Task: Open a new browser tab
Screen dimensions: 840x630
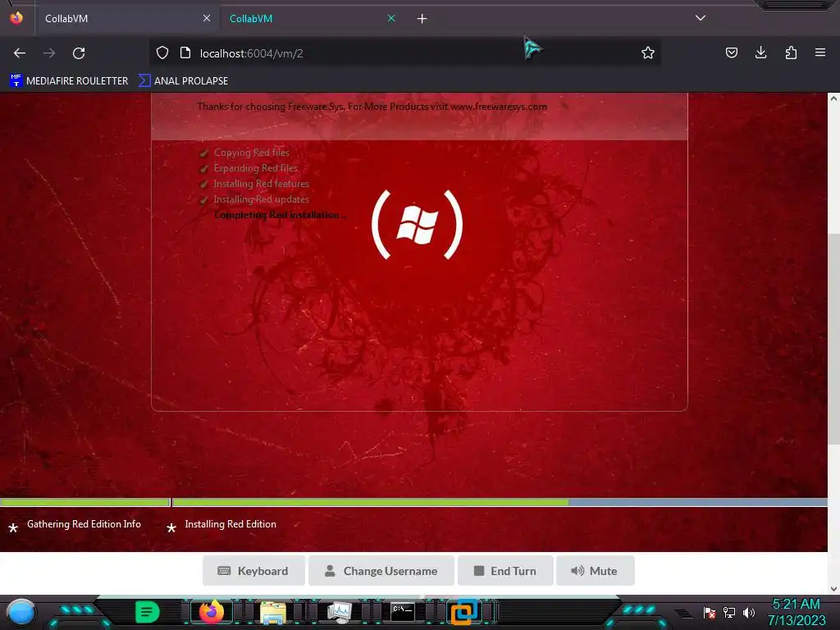Action: point(422,19)
